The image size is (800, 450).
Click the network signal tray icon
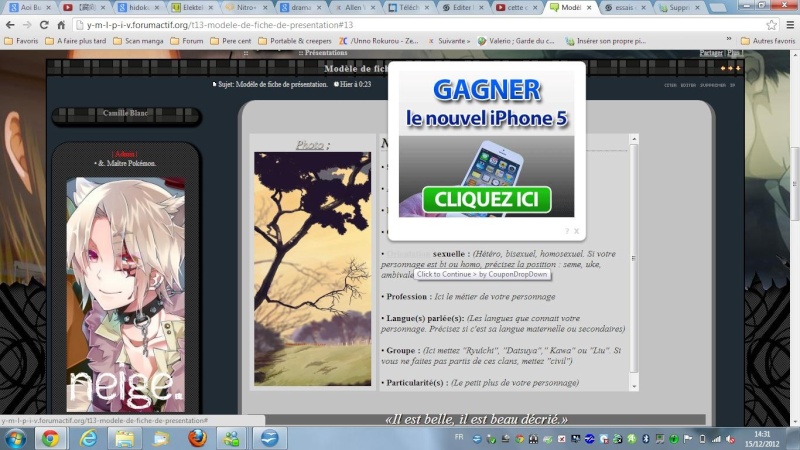click(716, 439)
